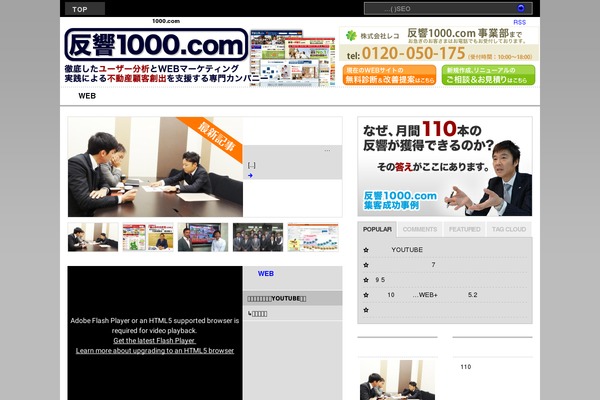Follow the blue arrow read-more link

point(250,175)
